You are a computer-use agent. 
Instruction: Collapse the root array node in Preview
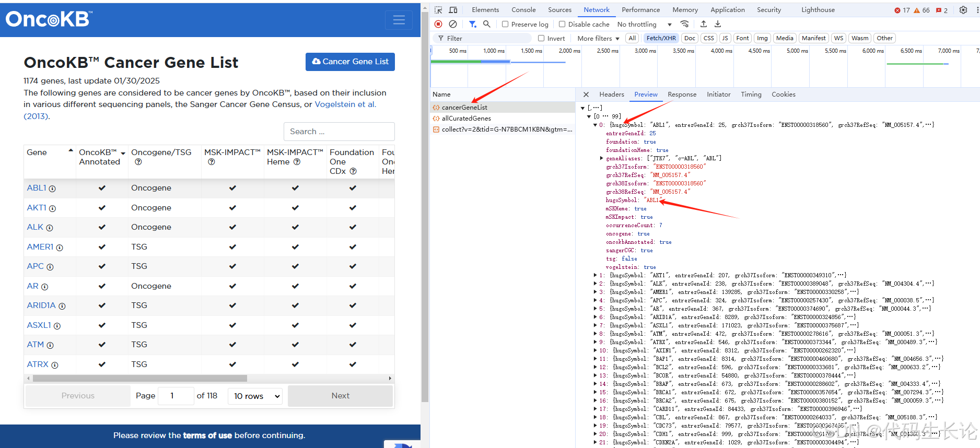(x=583, y=108)
